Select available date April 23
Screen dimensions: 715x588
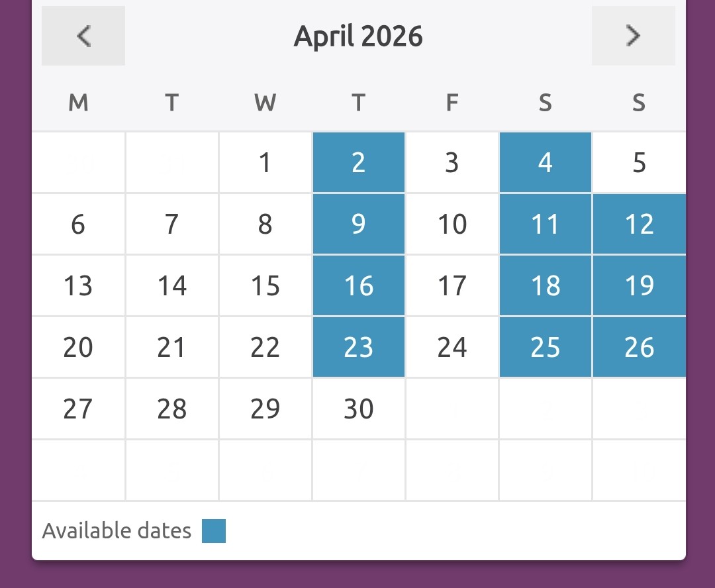[358, 348]
